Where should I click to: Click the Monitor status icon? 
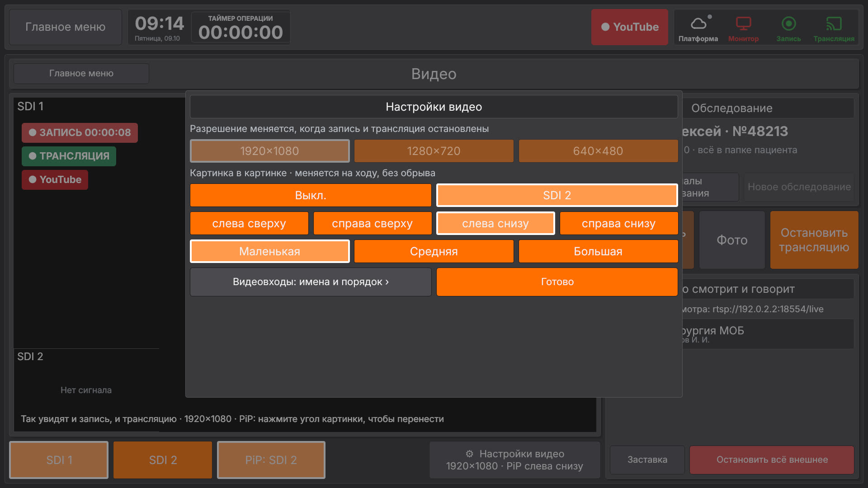(x=743, y=28)
